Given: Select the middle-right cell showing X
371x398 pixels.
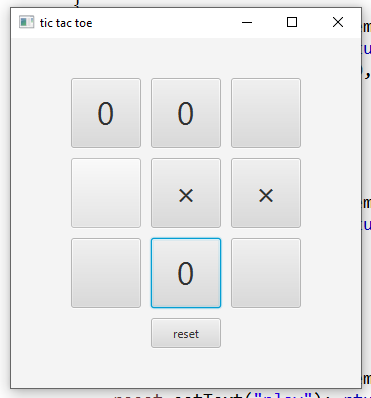Looking at the screenshot, I should pos(266,193).
